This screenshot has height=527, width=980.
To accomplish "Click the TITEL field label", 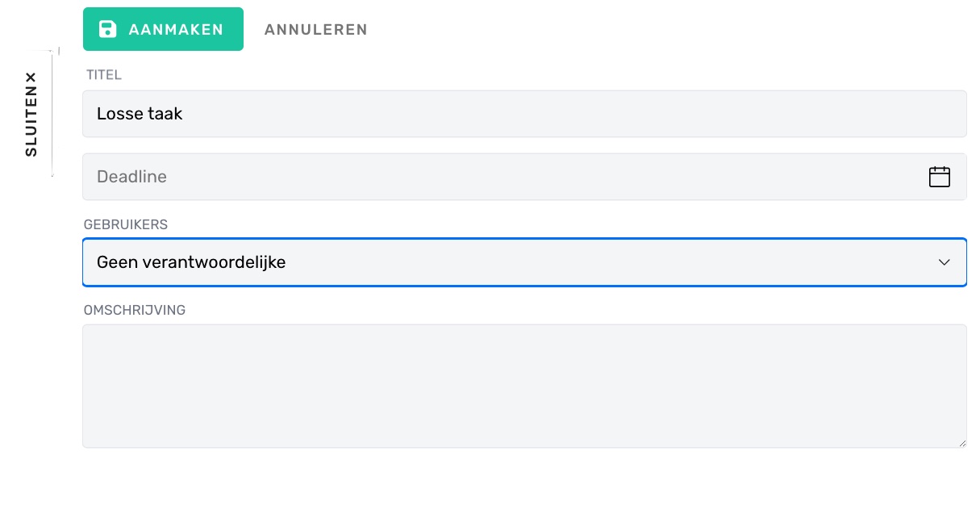I will click(104, 75).
